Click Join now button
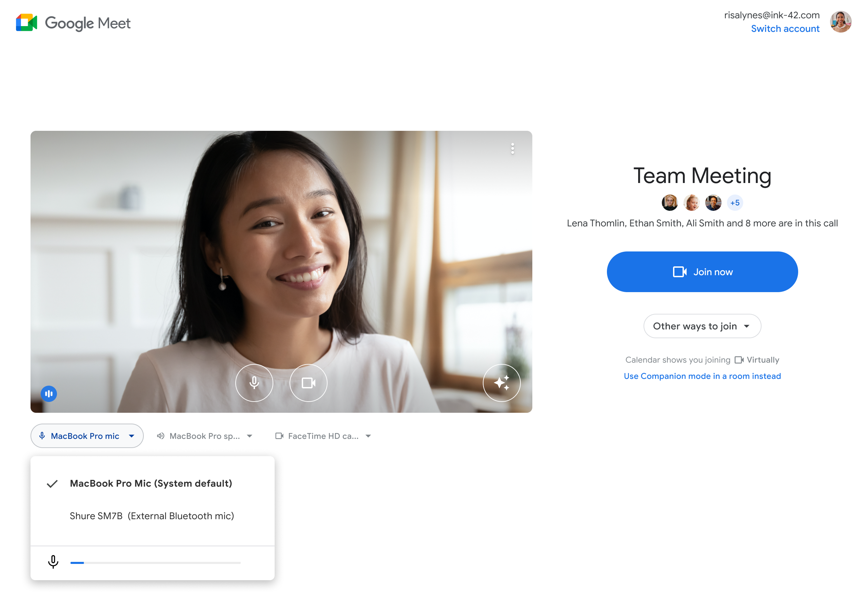The image size is (868, 610). [702, 271]
